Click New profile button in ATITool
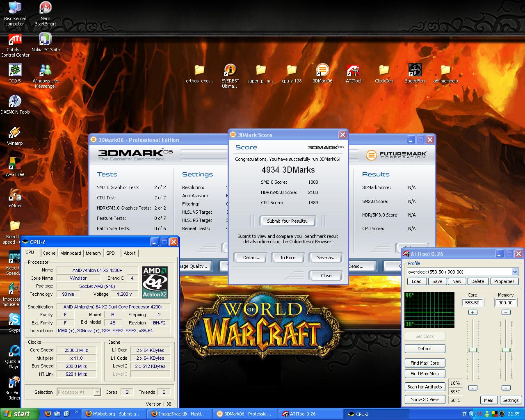The height and width of the screenshot is (420, 525). (x=457, y=281)
